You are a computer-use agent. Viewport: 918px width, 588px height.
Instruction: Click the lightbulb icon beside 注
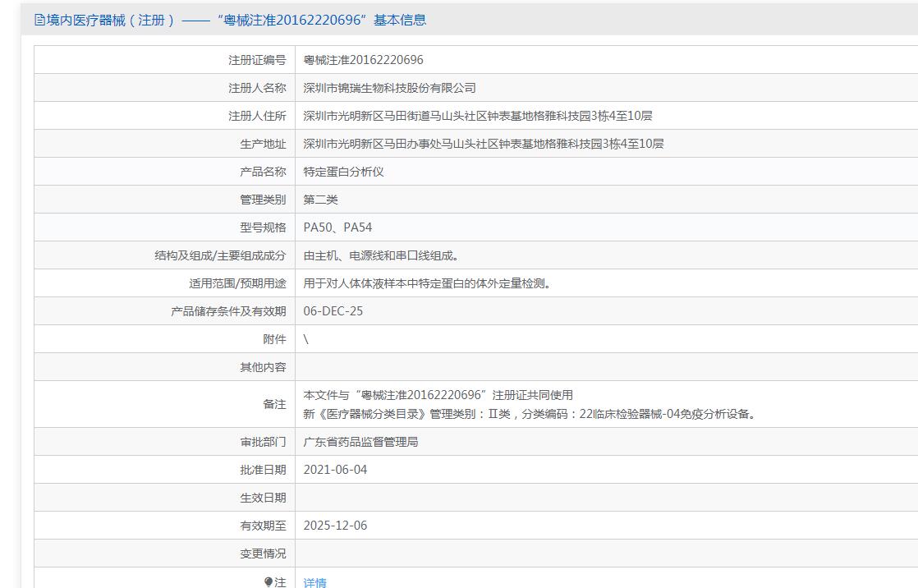click(x=269, y=581)
